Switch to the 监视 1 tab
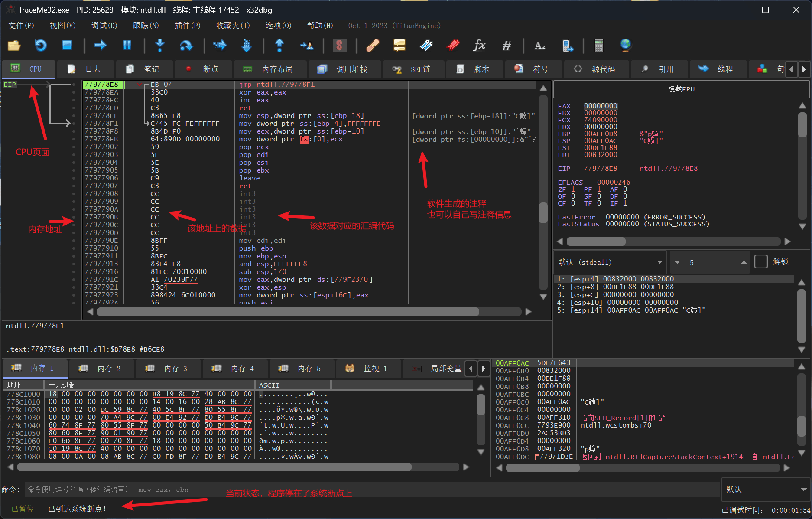This screenshot has width=812, height=519. tap(368, 368)
